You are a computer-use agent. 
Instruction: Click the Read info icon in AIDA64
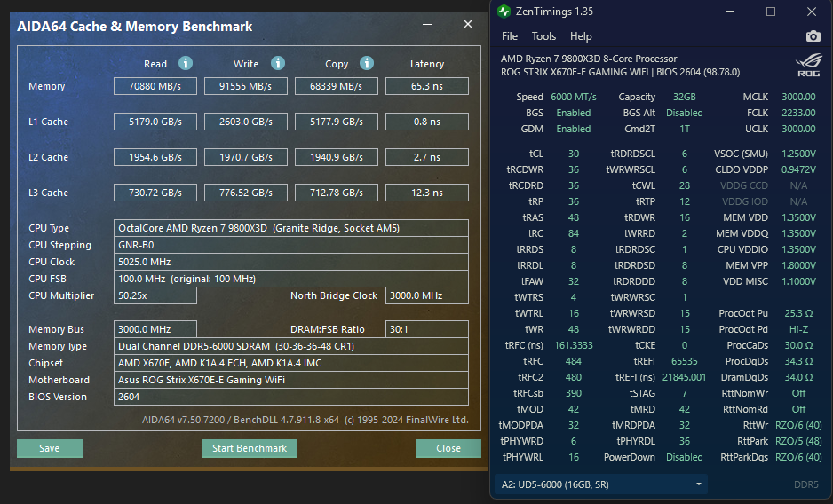(185, 63)
